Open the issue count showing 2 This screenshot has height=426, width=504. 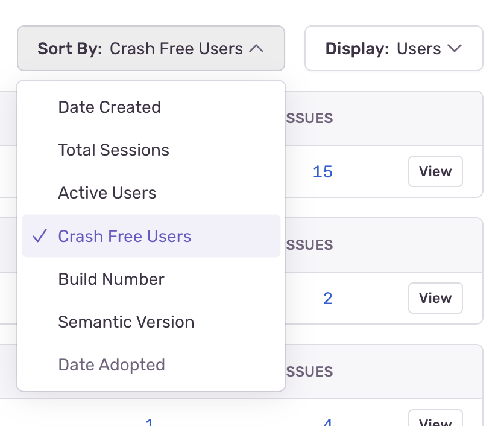click(327, 298)
